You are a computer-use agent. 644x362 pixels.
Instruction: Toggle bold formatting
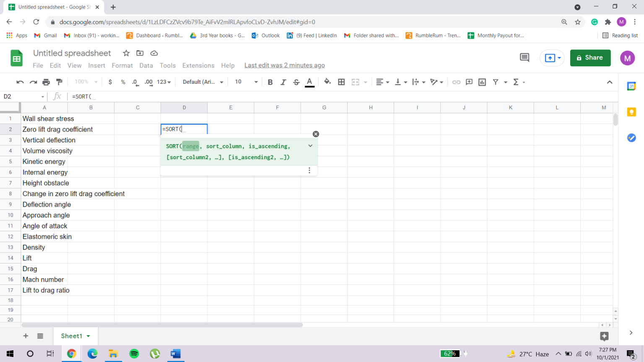[x=270, y=82]
